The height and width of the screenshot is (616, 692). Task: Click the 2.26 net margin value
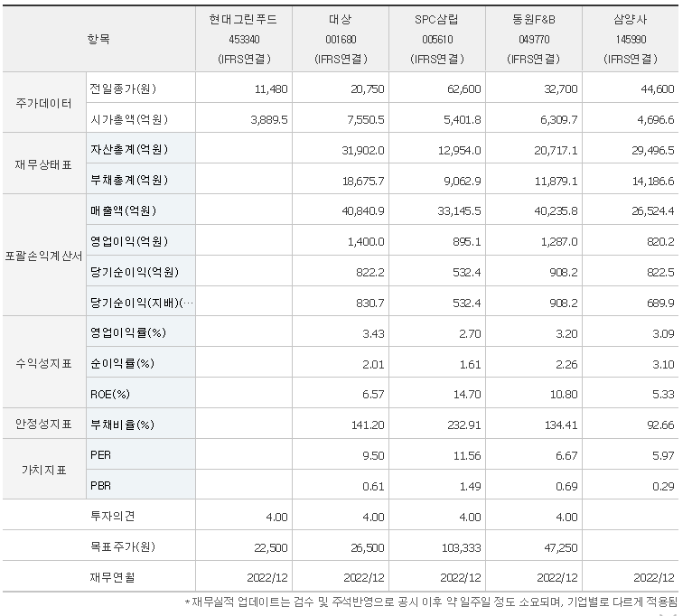566,365
